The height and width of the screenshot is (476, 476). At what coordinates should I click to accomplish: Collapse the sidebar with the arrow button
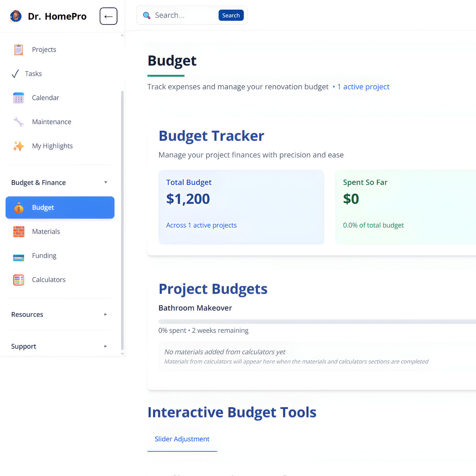coord(108,16)
